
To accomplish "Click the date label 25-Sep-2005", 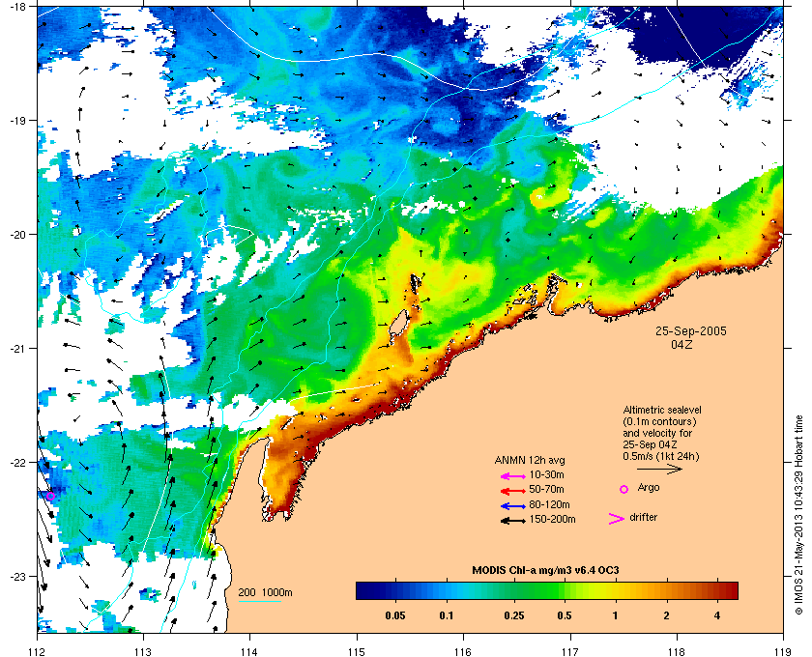I will (691, 330).
